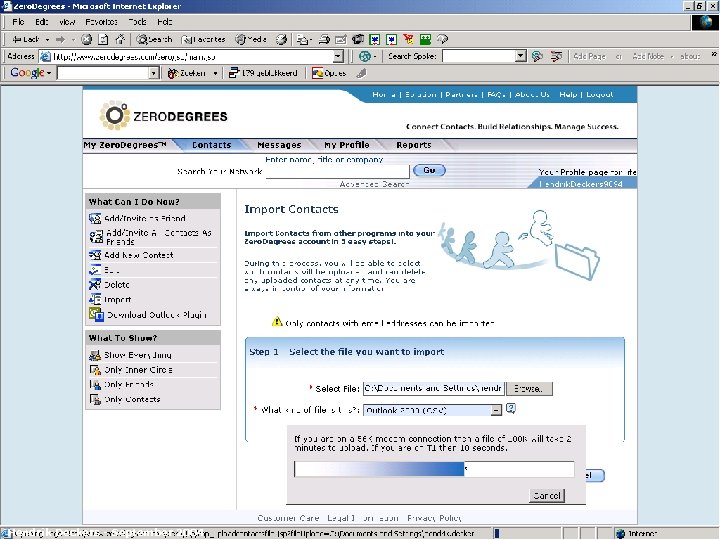Click the Only Contacts icon
The height and width of the screenshot is (540, 720).
pyautogui.click(x=95, y=399)
